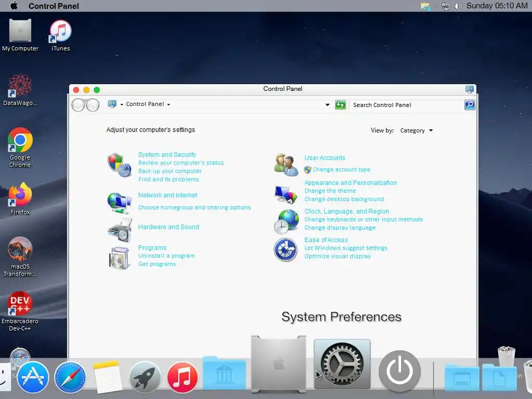This screenshot has height=399, width=532.
Task: Open Clock, Language, and Region link
Action: [x=347, y=211]
